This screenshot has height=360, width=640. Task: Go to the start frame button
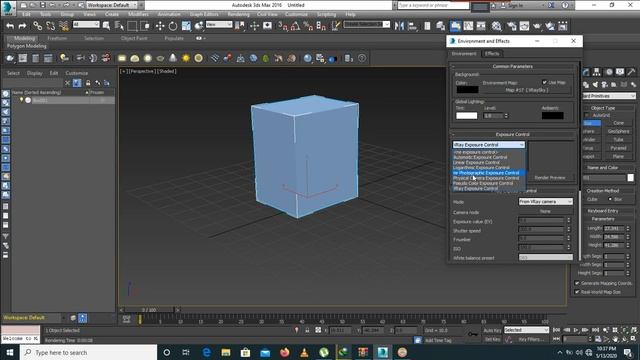coord(556,330)
